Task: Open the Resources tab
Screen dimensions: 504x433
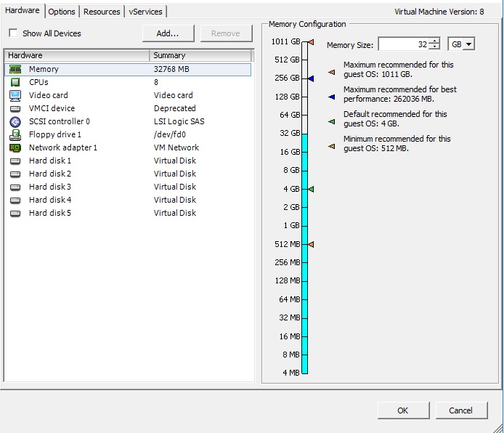Action: point(102,12)
